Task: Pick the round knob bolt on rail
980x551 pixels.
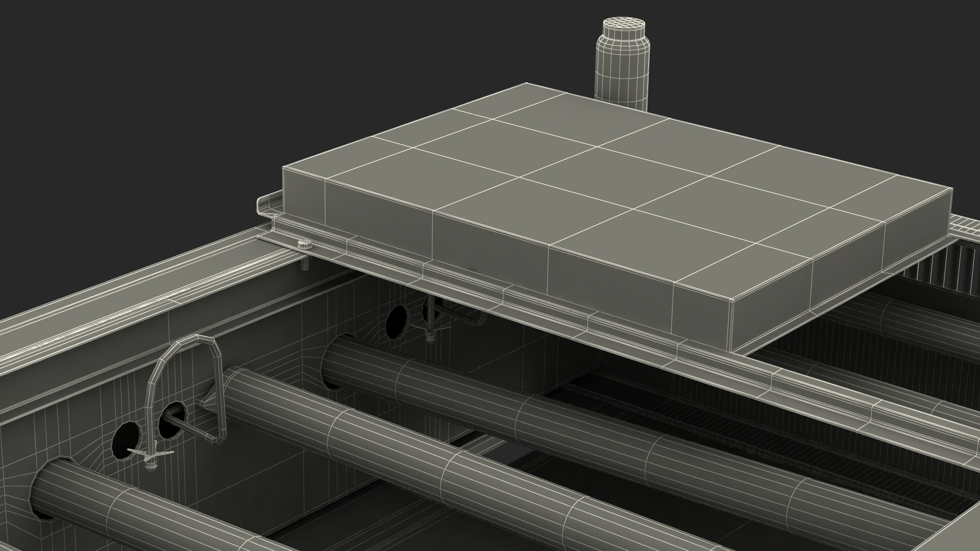Action: 305,245
